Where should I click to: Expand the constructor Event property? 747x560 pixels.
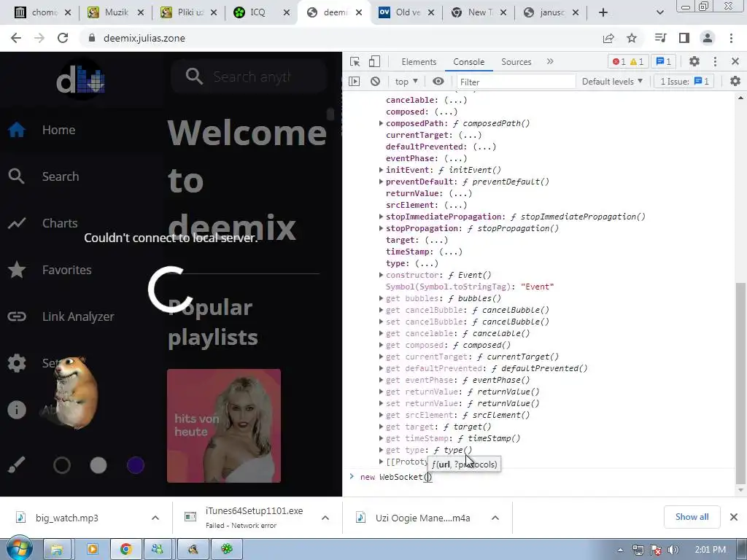tap(381, 275)
